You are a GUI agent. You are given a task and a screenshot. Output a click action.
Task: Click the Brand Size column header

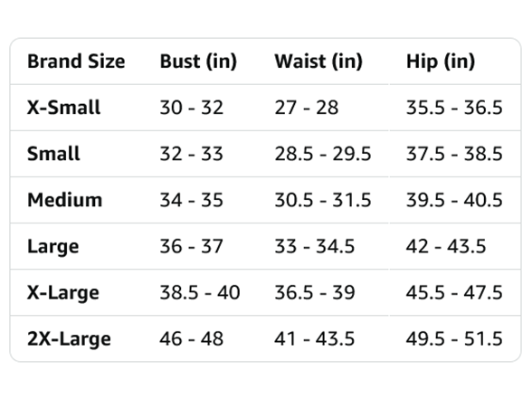coord(76,62)
